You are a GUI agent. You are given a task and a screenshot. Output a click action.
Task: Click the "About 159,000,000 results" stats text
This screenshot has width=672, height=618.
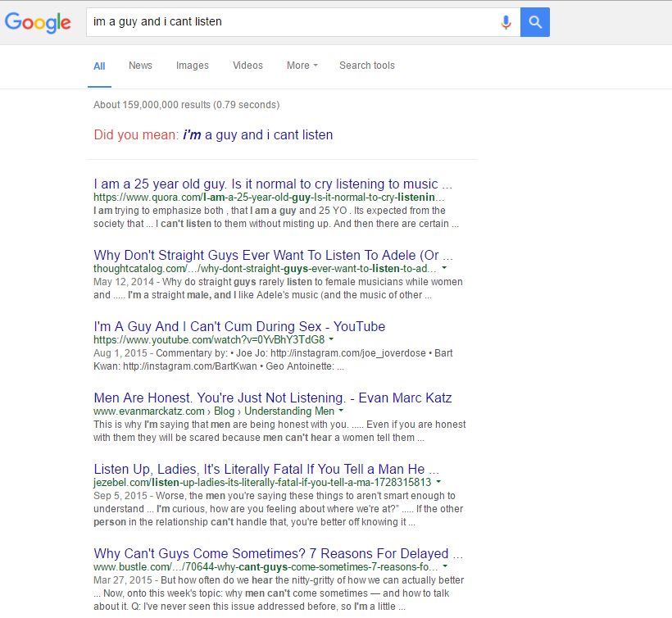point(186,105)
